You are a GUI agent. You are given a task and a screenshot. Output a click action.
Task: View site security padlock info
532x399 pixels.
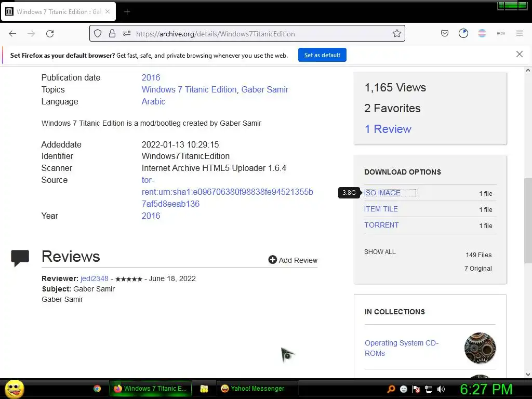coord(112,34)
